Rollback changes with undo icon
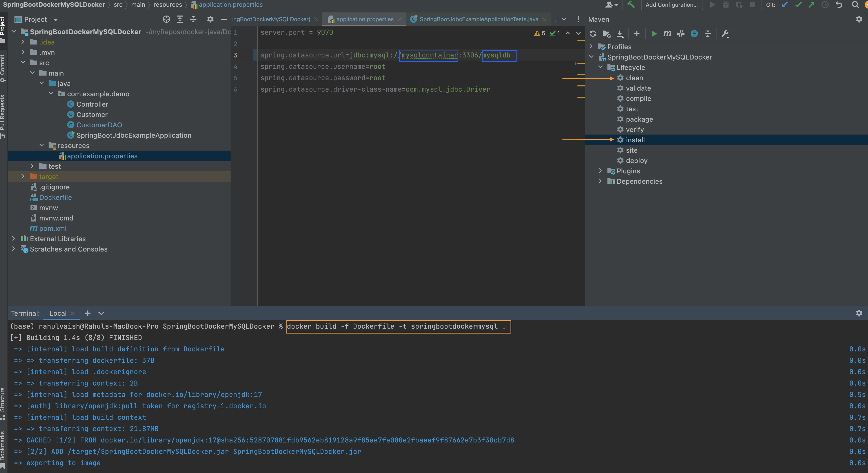 pyautogui.click(x=839, y=5)
